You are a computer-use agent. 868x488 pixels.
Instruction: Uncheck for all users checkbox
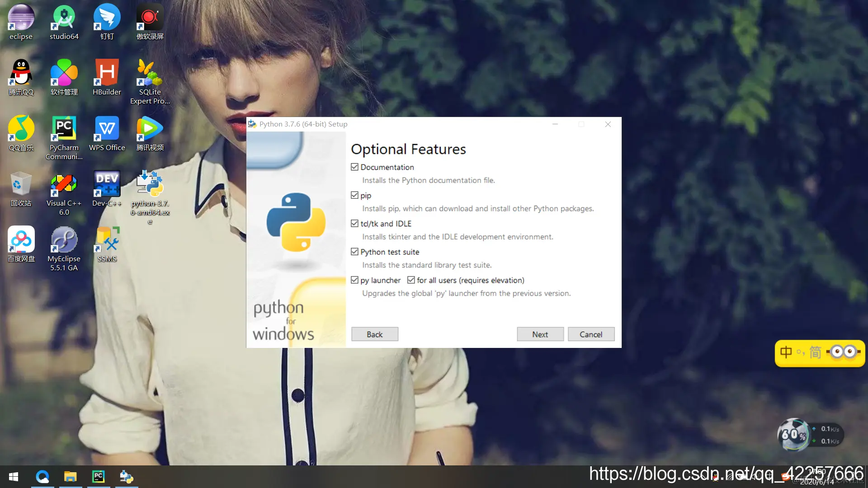coord(411,280)
